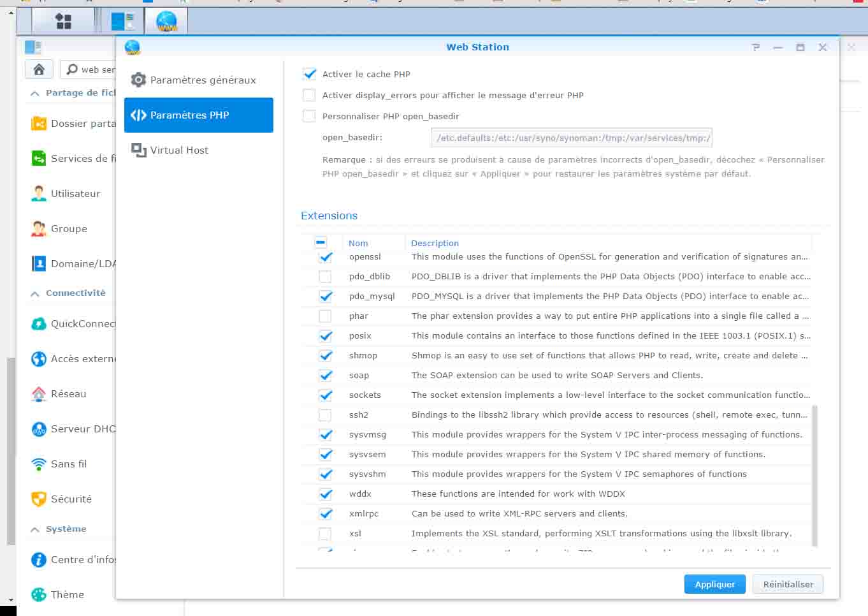Collapse the Partage de fichiers section
Image resolution: width=868 pixels, height=616 pixels.
point(35,93)
